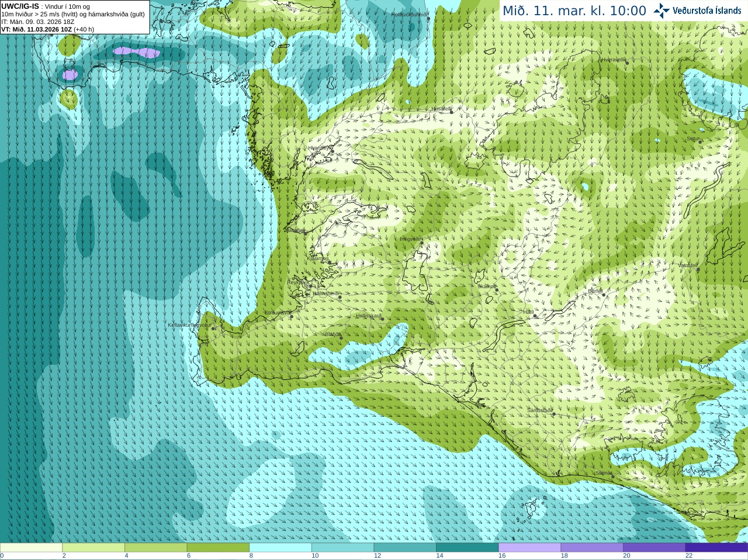Click the 10m hviður > 25 m/s description line
Screen dimensions: 748x560
coord(73,14)
